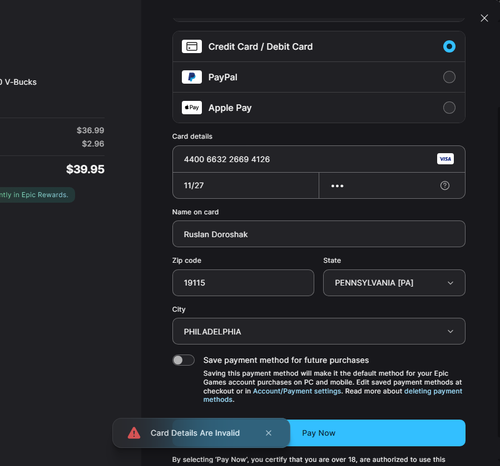Click the Zip code field

[243, 283]
